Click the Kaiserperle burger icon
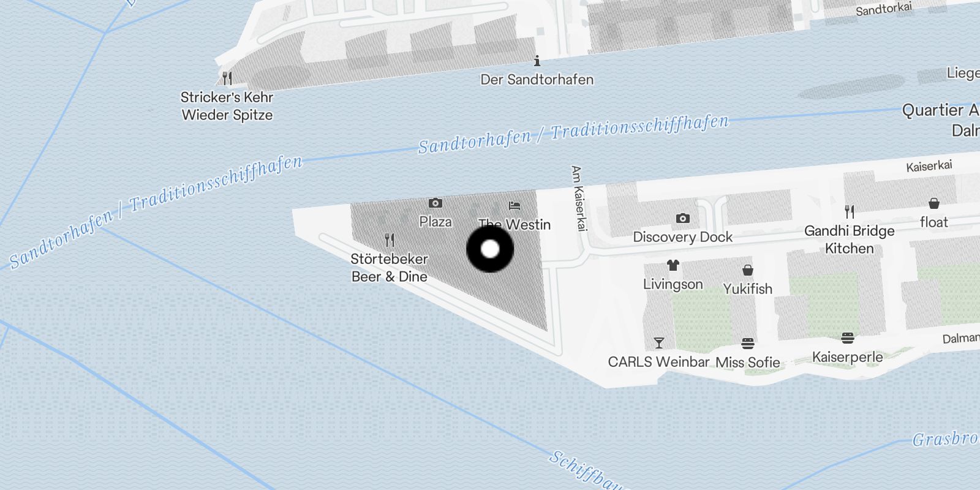 848,337
